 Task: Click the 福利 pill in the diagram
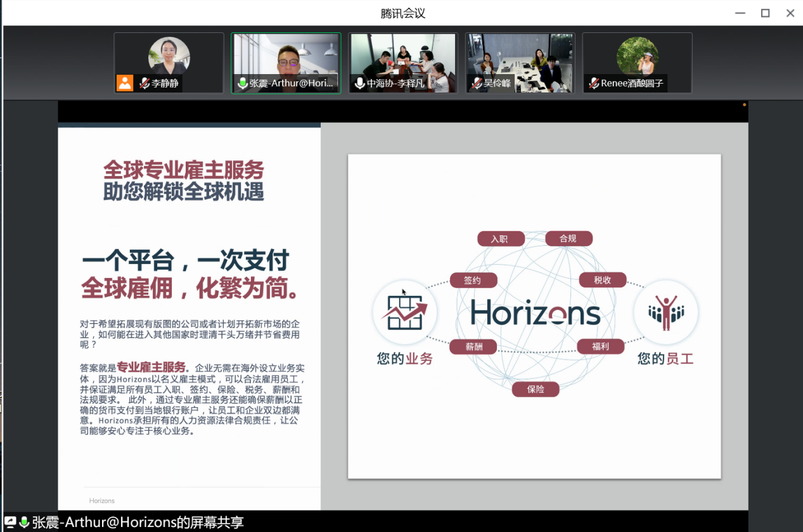tap(601, 346)
